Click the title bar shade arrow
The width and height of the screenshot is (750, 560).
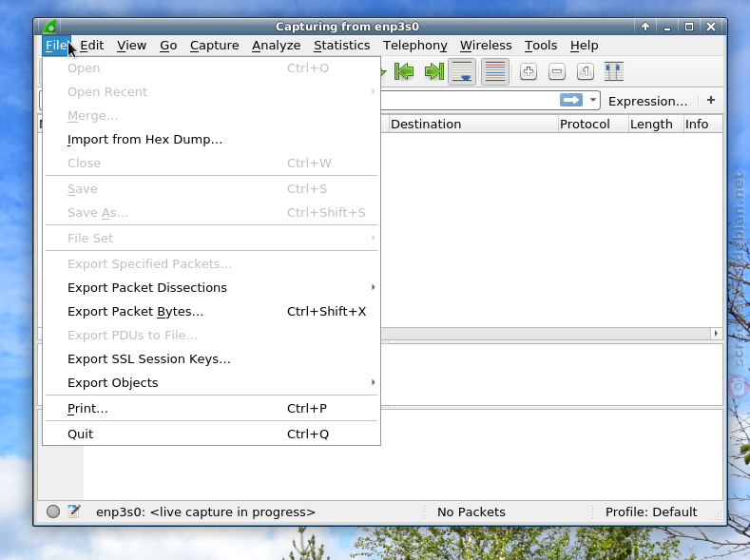click(645, 27)
